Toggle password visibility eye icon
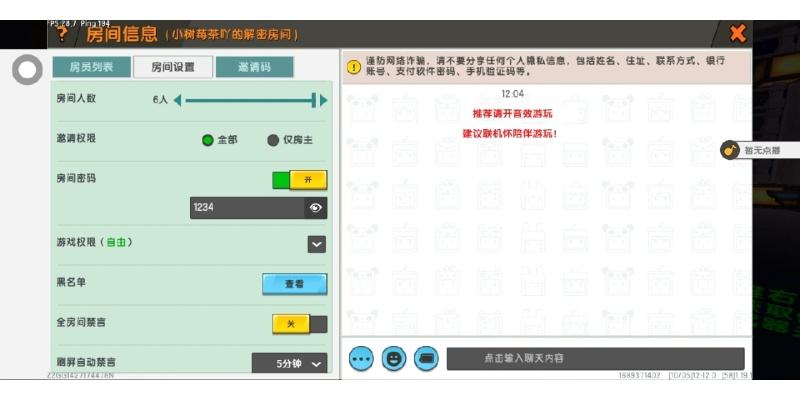The height and width of the screenshot is (400, 800). 316,208
